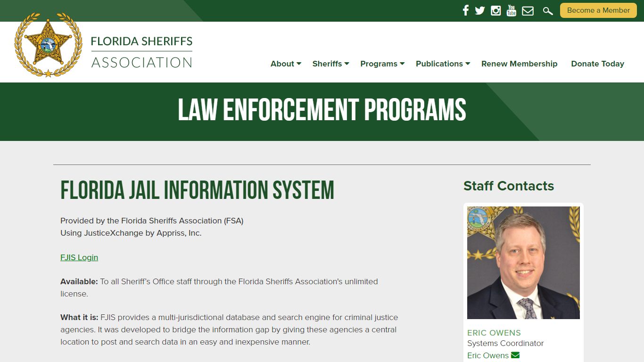The image size is (644, 362).
Task: Open the Instagram icon
Action: click(x=496, y=10)
